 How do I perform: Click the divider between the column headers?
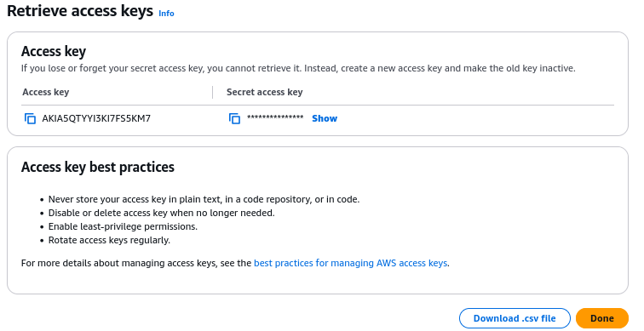click(212, 92)
